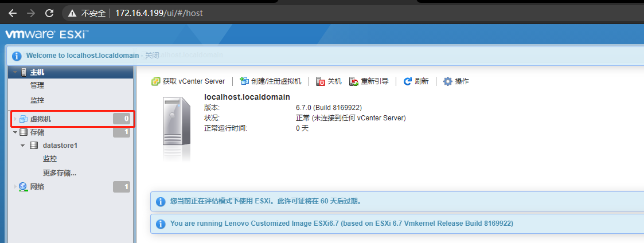
Task: Click the status text 正常 (未连接到任何 vCenter Server)
Action: point(351,118)
